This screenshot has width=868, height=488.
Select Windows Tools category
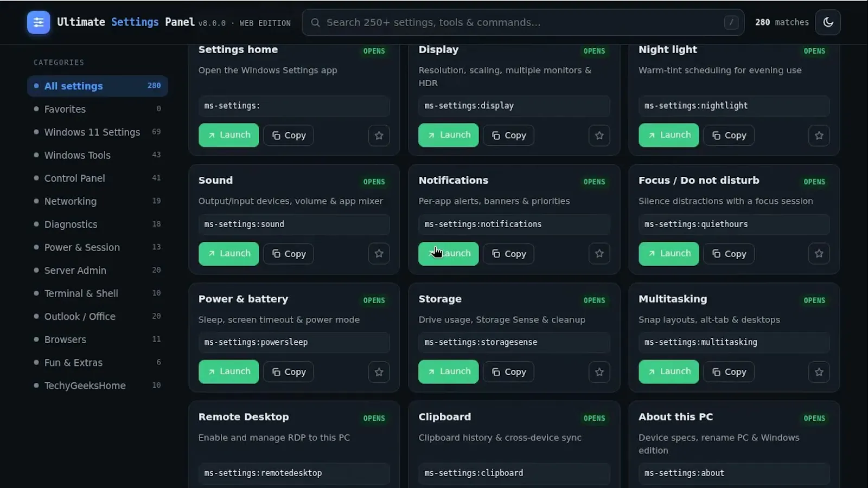[x=98, y=155]
